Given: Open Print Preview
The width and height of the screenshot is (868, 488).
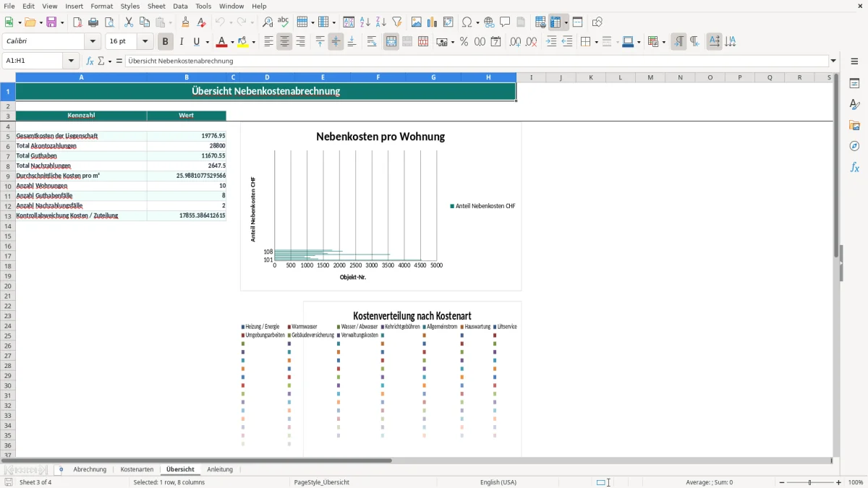Looking at the screenshot, I should (109, 22).
